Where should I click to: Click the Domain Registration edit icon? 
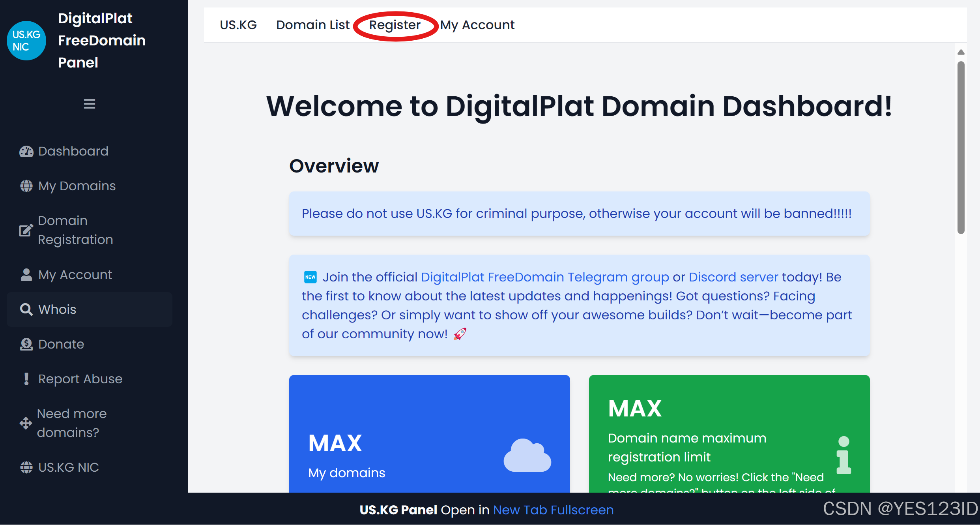tap(26, 230)
